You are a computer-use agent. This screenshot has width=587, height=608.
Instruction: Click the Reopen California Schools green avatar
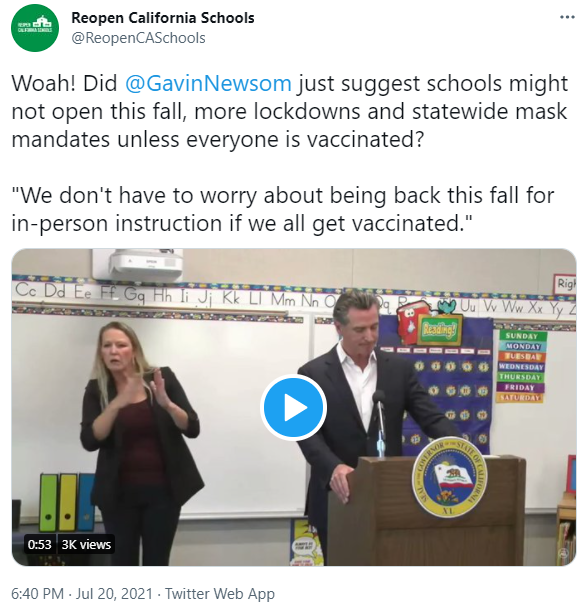click(35, 28)
